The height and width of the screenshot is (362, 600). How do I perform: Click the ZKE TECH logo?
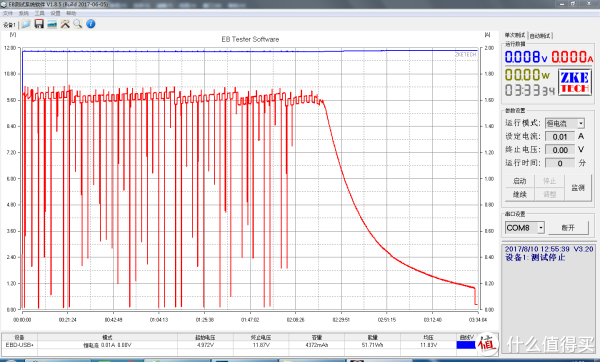[575, 82]
